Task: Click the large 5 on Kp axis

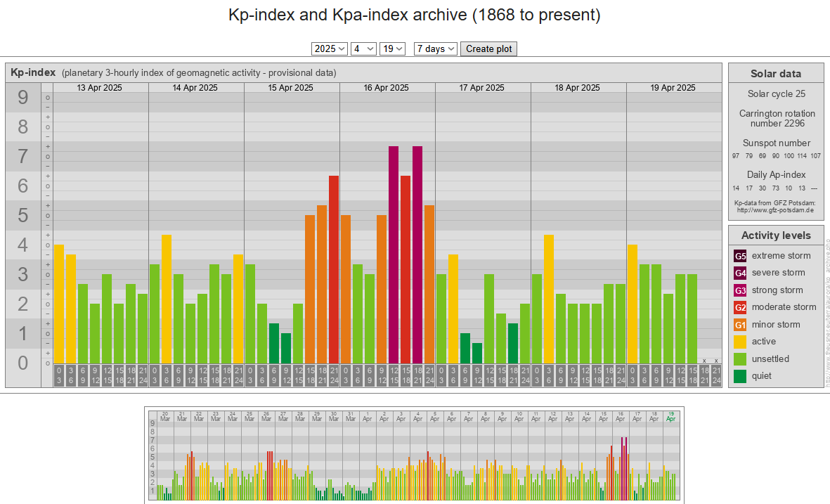Action: coord(22,216)
